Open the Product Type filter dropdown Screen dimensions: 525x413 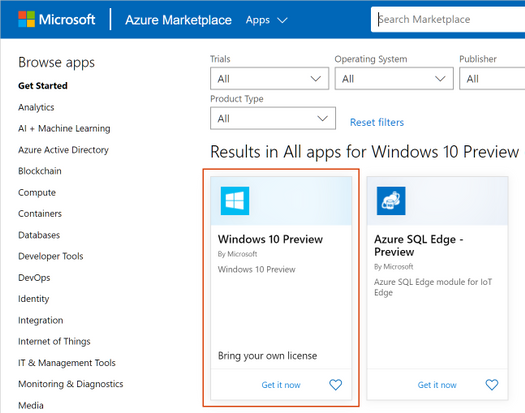pyautogui.click(x=273, y=118)
